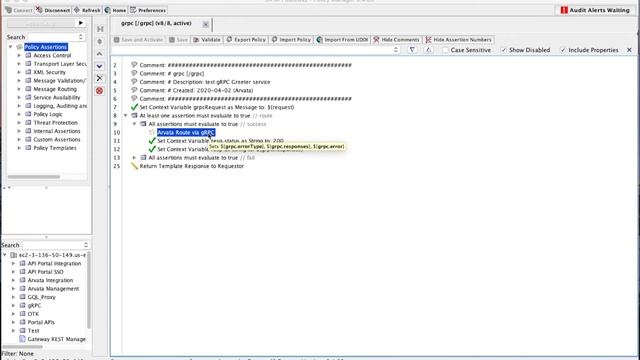The image size is (640, 360).
Task: Collapse the '// success' all assertions node
Action: tap(134, 124)
